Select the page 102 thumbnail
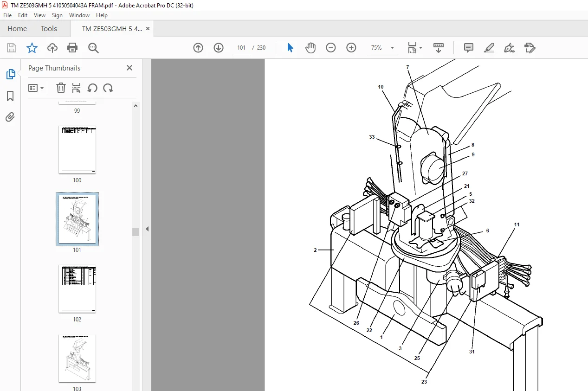 coord(77,289)
